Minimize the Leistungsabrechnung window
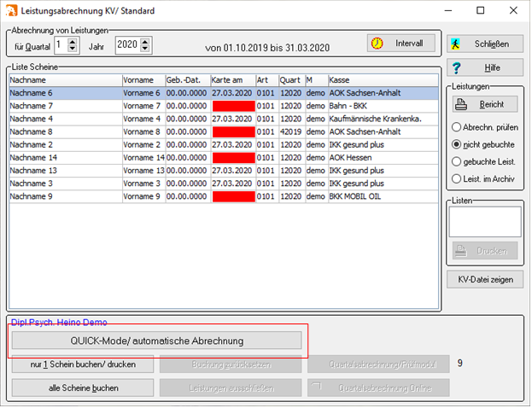This screenshot has height=408, width=532. click(x=448, y=10)
